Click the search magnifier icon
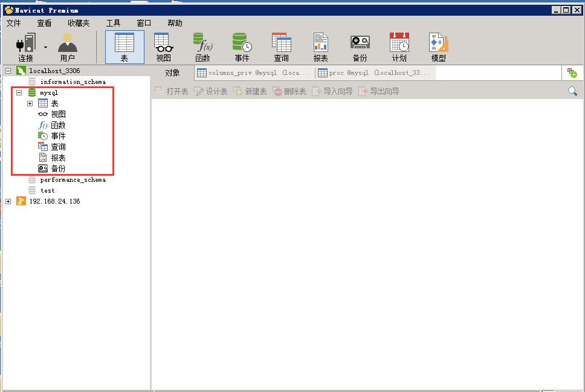This screenshot has height=392, width=585. coord(572,91)
